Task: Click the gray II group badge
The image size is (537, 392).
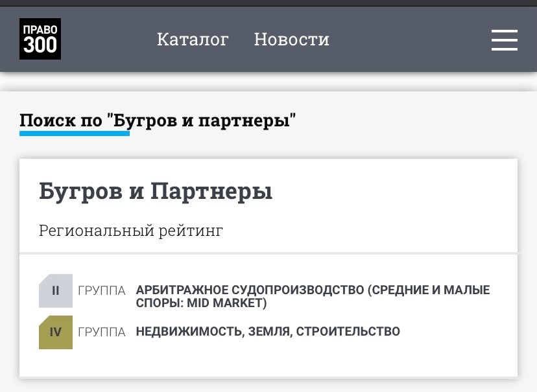Action: point(56,291)
